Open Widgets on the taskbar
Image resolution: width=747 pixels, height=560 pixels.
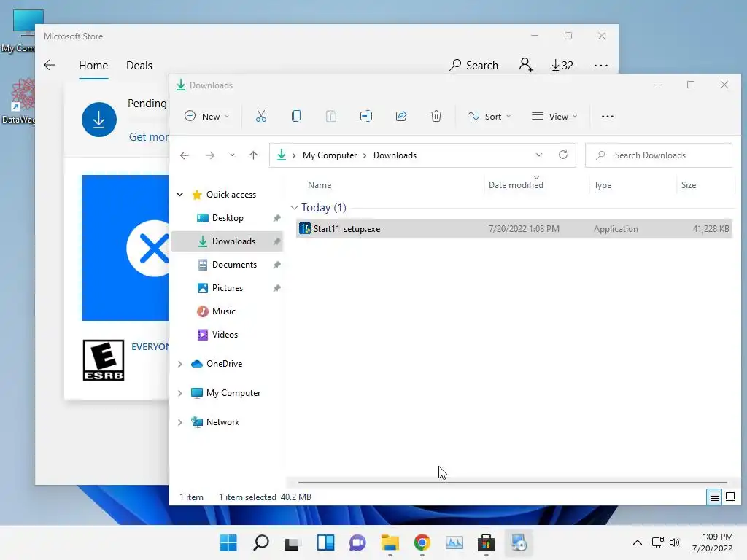[325, 542]
